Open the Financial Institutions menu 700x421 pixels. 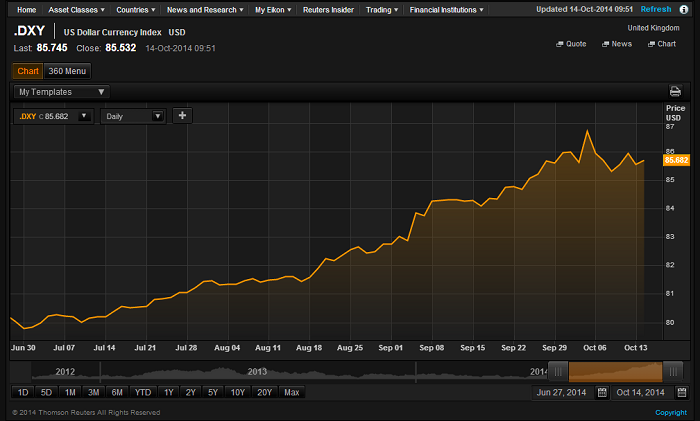coord(446,10)
